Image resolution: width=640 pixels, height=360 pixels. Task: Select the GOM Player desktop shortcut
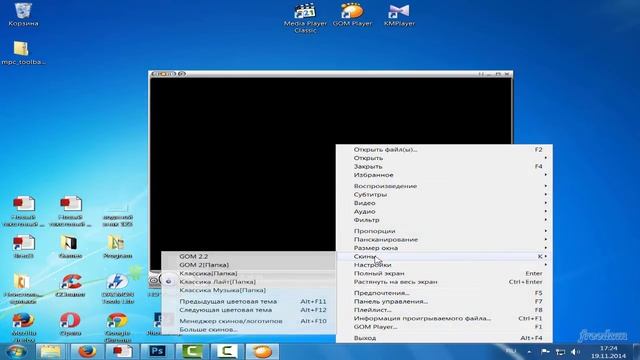coord(352,15)
